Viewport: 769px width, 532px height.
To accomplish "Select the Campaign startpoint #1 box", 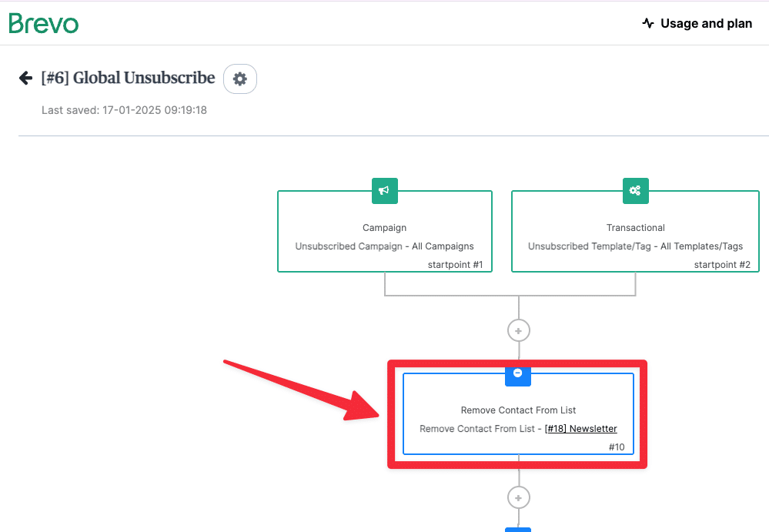I will tap(385, 232).
